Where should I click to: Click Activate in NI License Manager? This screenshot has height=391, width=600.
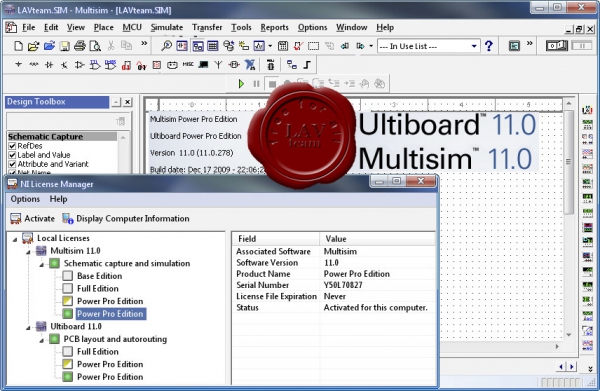click(33, 218)
